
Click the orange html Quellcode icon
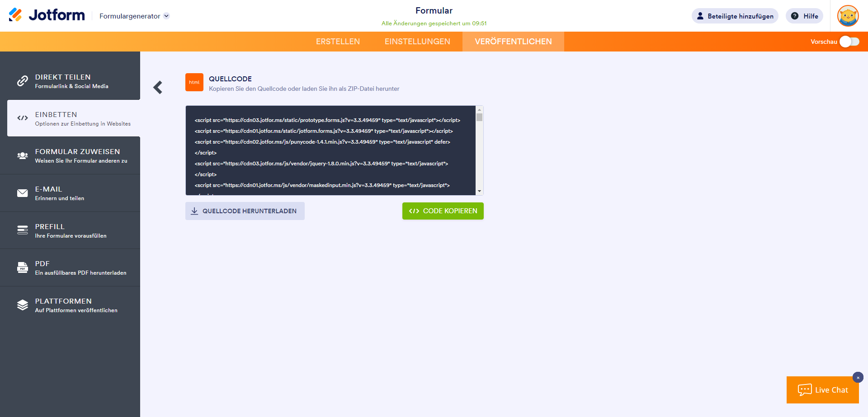(x=194, y=82)
